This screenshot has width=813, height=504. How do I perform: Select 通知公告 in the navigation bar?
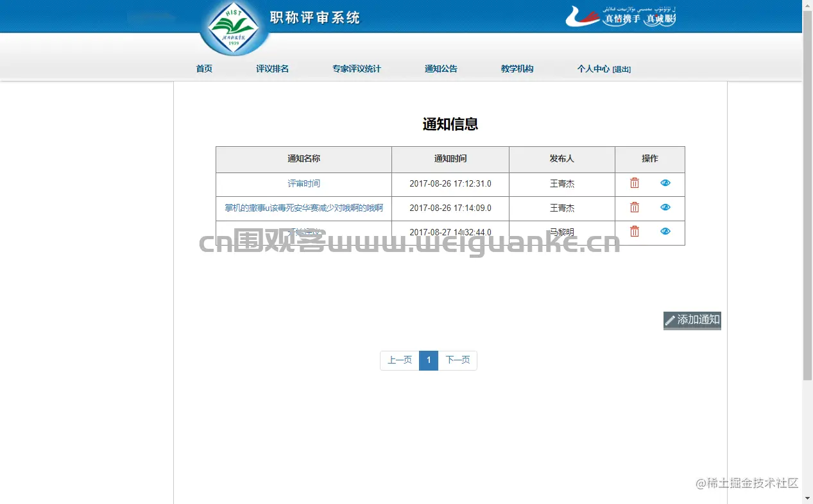point(441,69)
